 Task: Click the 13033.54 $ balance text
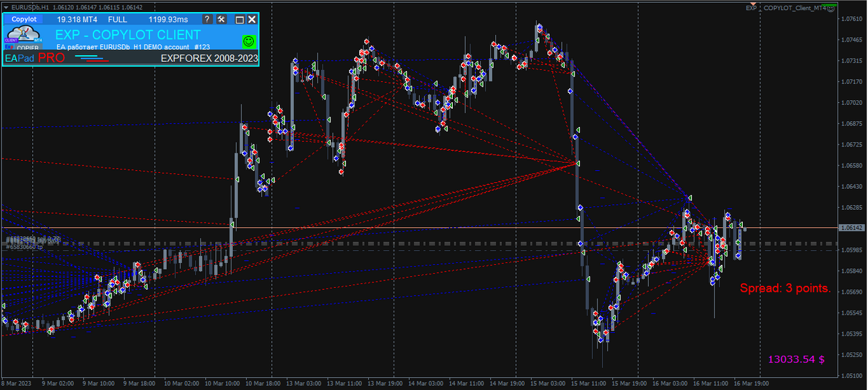click(796, 360)
